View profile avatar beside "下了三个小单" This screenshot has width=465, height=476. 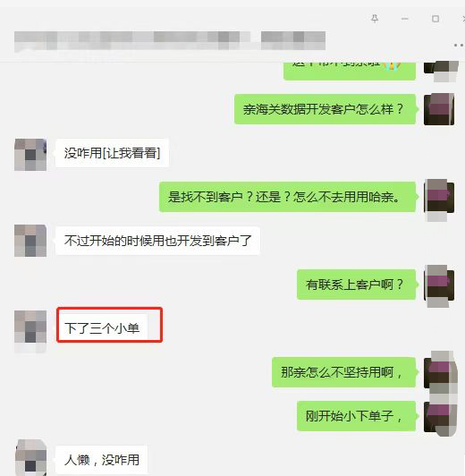30,328
